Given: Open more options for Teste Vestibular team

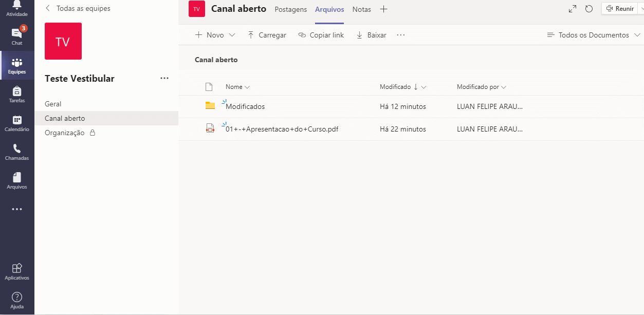Looking at the screenshot, I should (x=164, y=78).
